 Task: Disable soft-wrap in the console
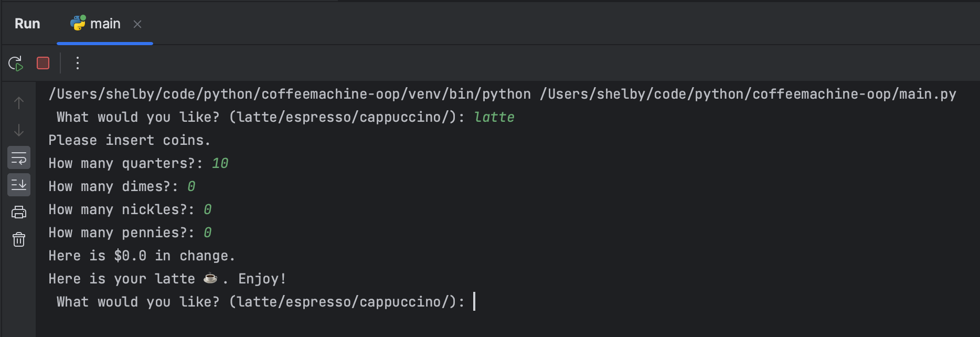pyautogui.click(x=18, y=157)
